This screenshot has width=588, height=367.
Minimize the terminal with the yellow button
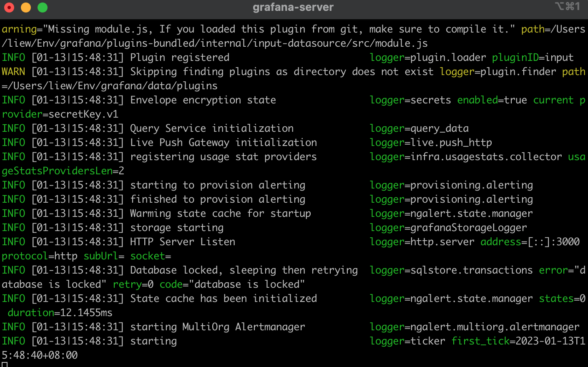coord(26,8)
